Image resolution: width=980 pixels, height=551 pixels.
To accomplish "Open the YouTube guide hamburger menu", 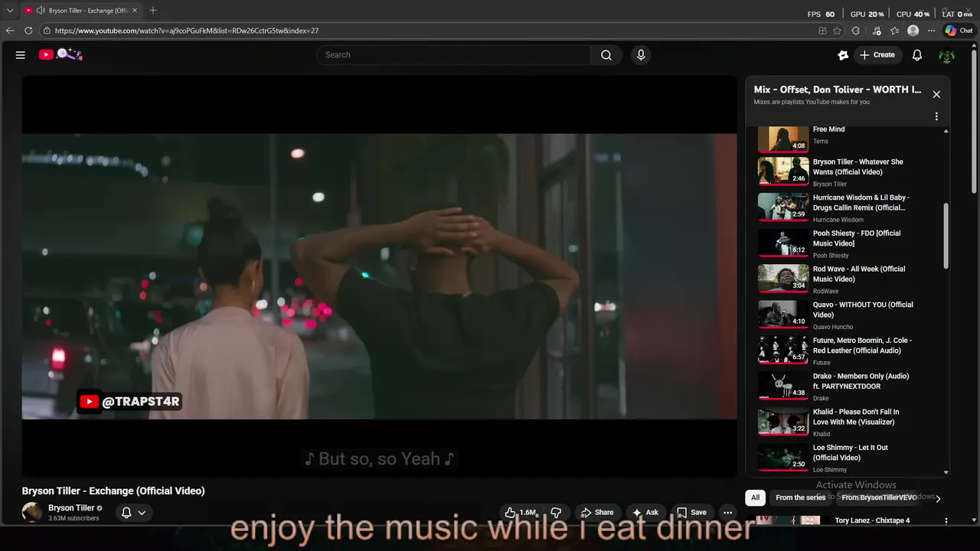I will click(x=21, y=55).
